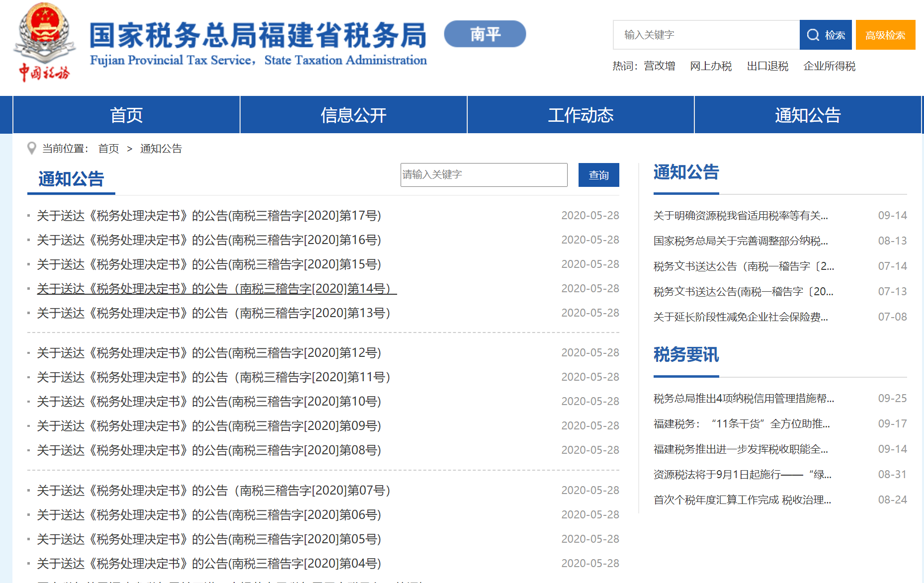
Task: Go to 首页 in the breadcrumb
Action: (x=108, y=149)
